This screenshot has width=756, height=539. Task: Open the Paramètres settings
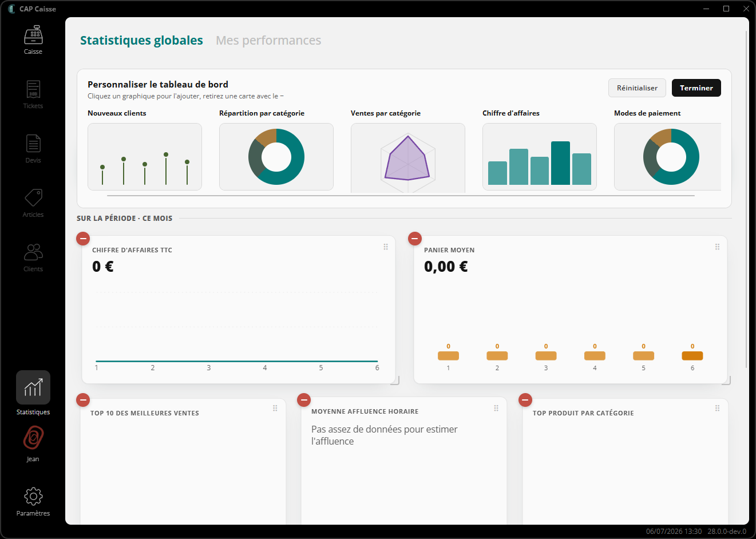point(33,502)
